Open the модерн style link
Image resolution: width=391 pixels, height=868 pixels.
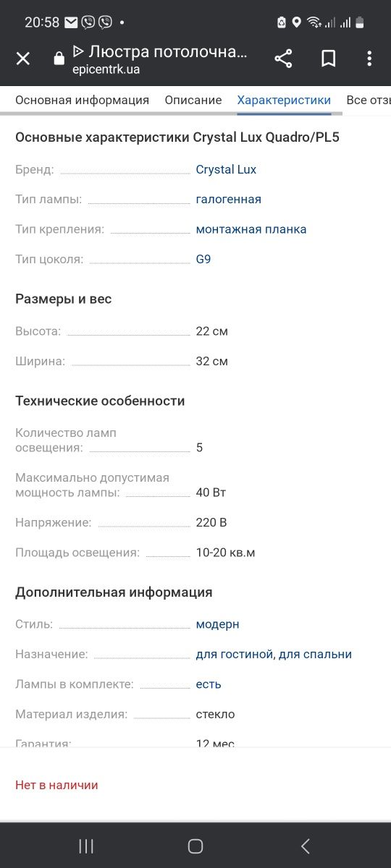click(217, 624)
